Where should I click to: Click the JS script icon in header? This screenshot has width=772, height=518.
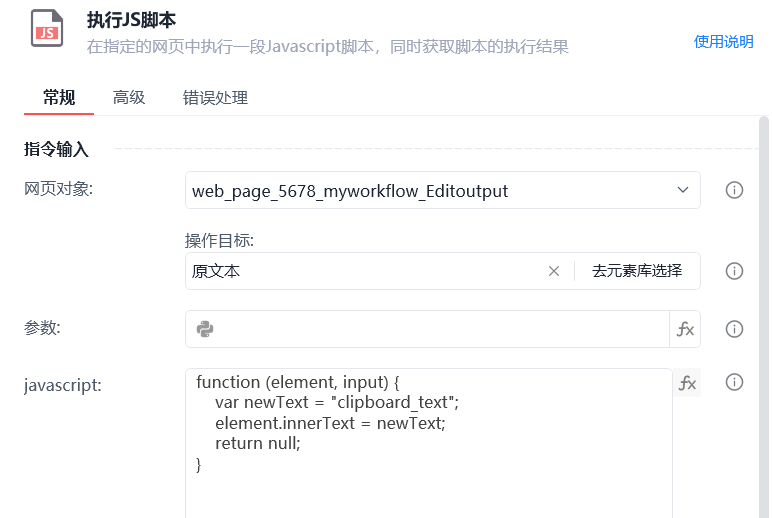click(45, 30)
